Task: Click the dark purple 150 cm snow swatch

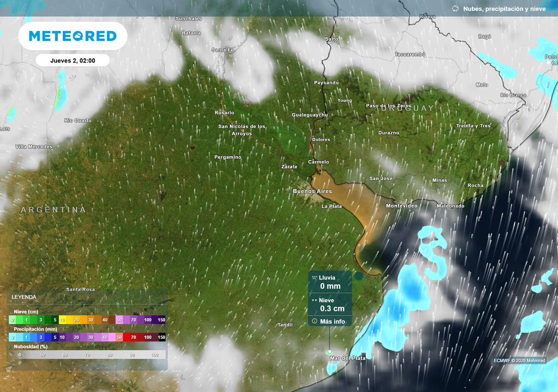Action: [161, 320]
